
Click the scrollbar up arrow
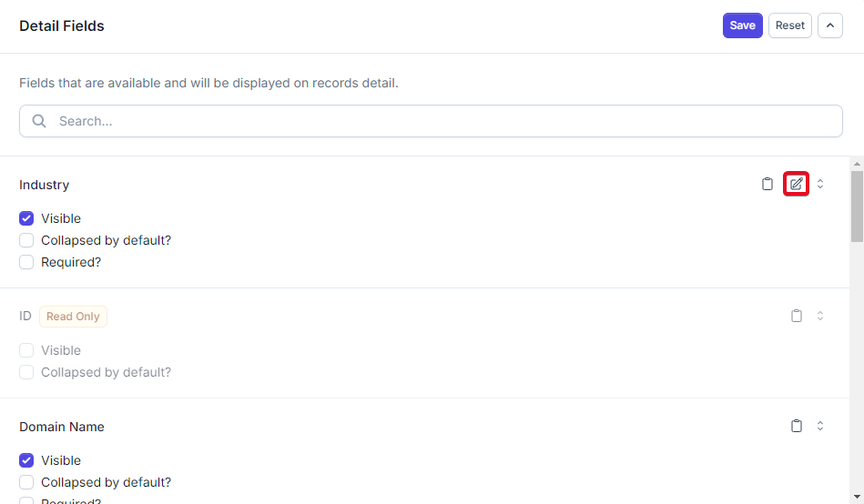pos(857,164)
